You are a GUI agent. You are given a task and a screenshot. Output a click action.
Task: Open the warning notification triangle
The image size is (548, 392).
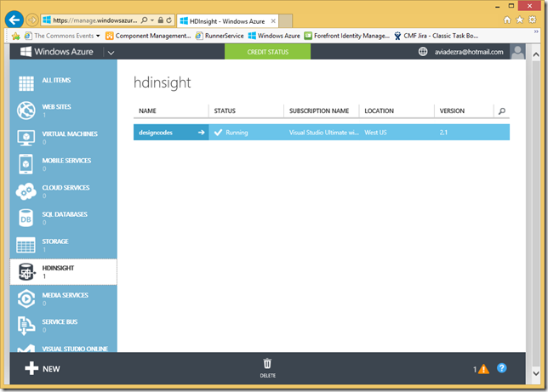(483, 369)
